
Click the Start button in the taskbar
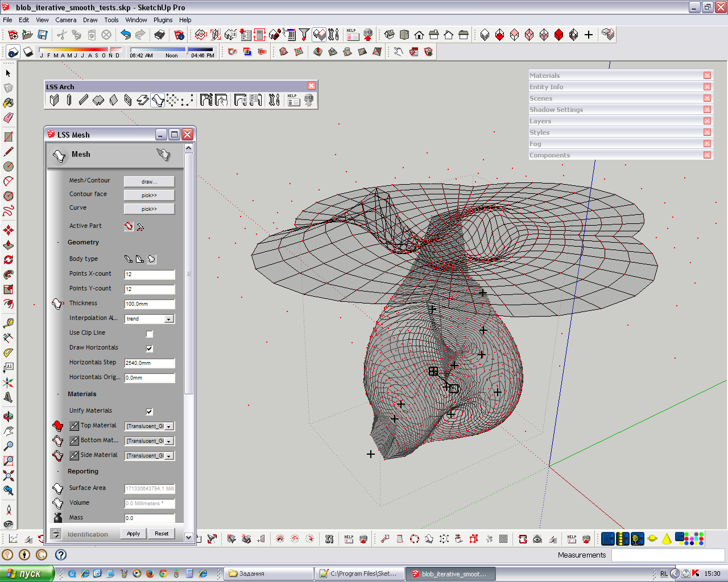(27, 573)
